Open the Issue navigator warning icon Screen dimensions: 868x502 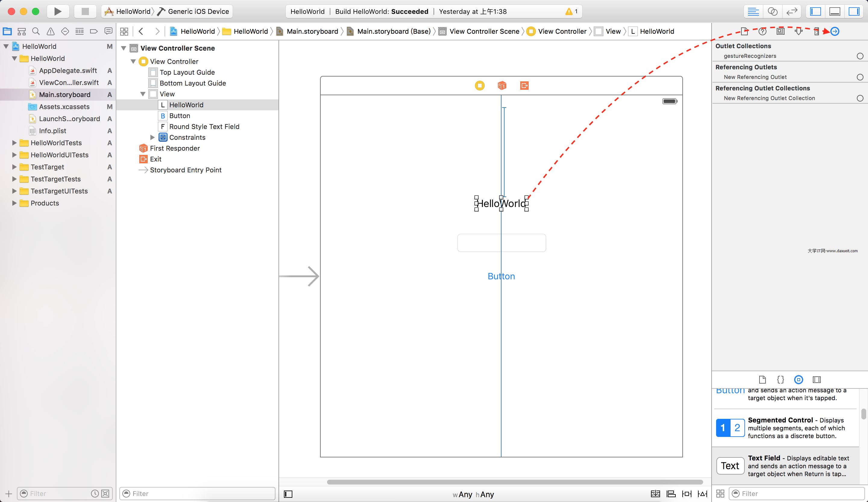pyautogui.click(x=50, y=31)
